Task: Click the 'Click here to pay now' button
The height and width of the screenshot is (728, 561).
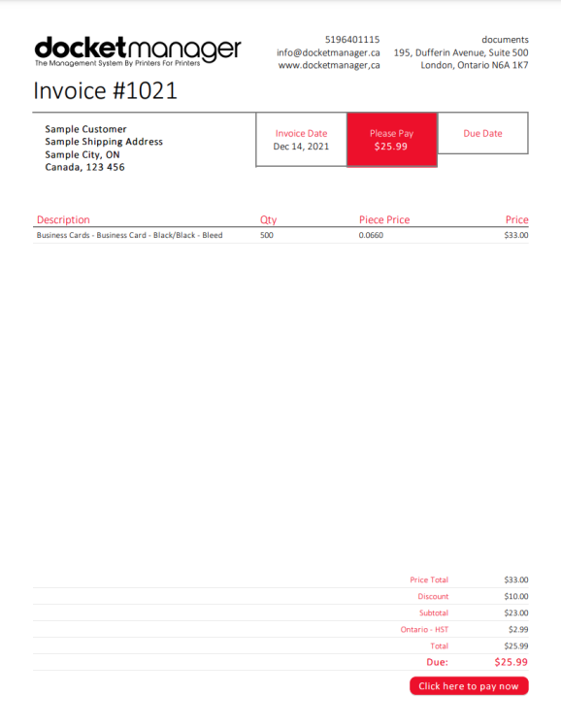Action: (x=469, y=685)
